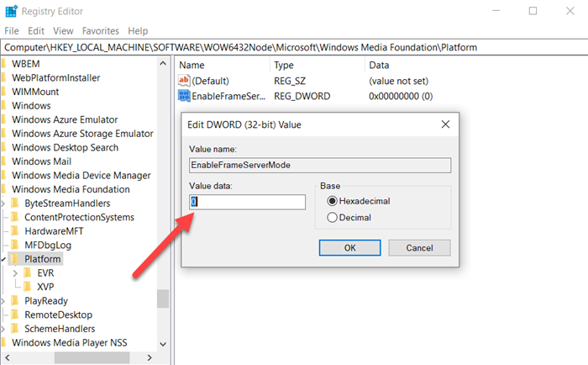Click the 0x00000000 (0) data cell

click(x=401, y=96)
